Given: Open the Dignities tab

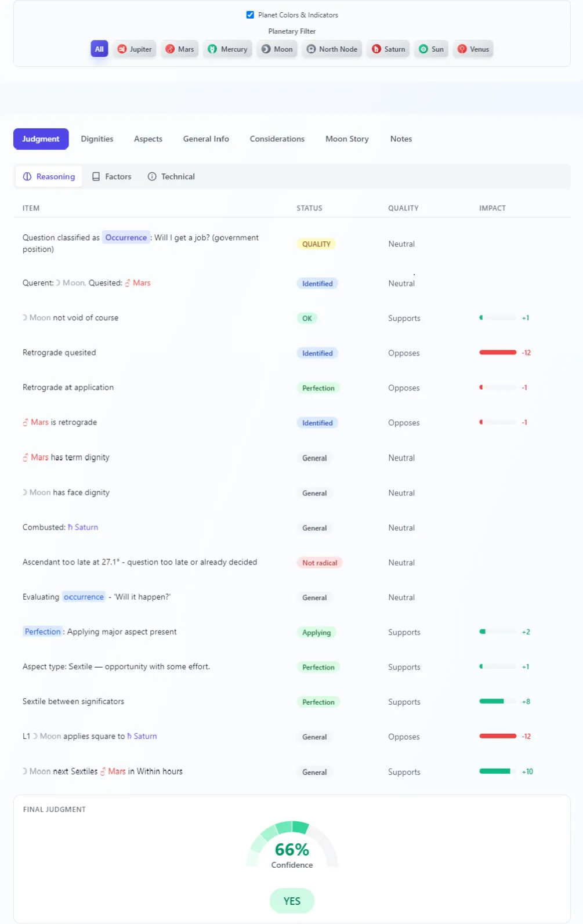Looking at the screenshot, I should click(x=97, y=139).
